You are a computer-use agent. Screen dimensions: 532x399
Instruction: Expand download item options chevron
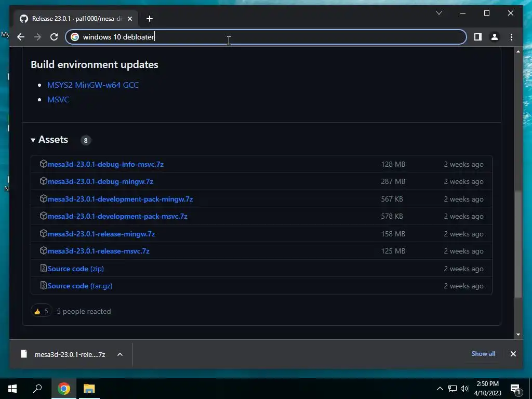coord(120,354)
